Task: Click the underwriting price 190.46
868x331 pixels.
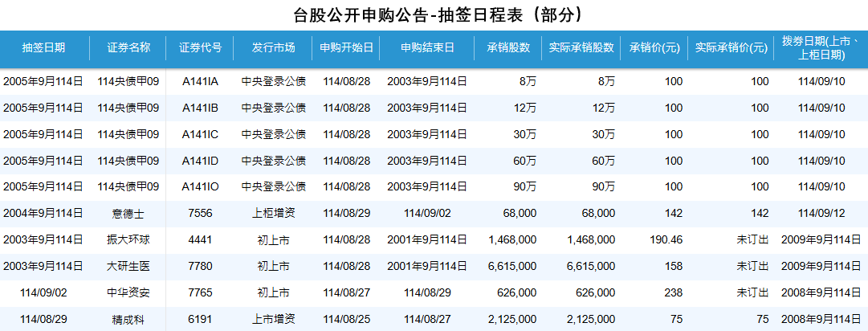Action: [x=667, y=240]
